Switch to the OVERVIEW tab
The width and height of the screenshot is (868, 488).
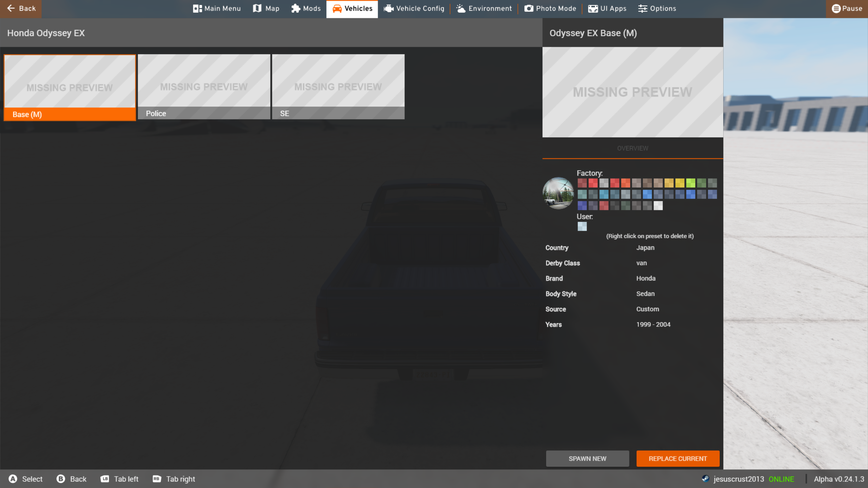click(633, 148)
